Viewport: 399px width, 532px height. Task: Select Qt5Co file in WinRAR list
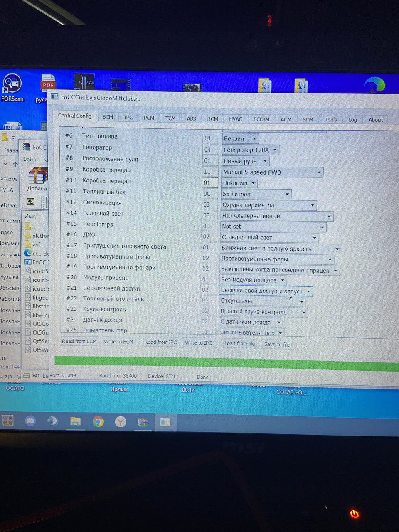pyautogui.click(x=37, y=323)
